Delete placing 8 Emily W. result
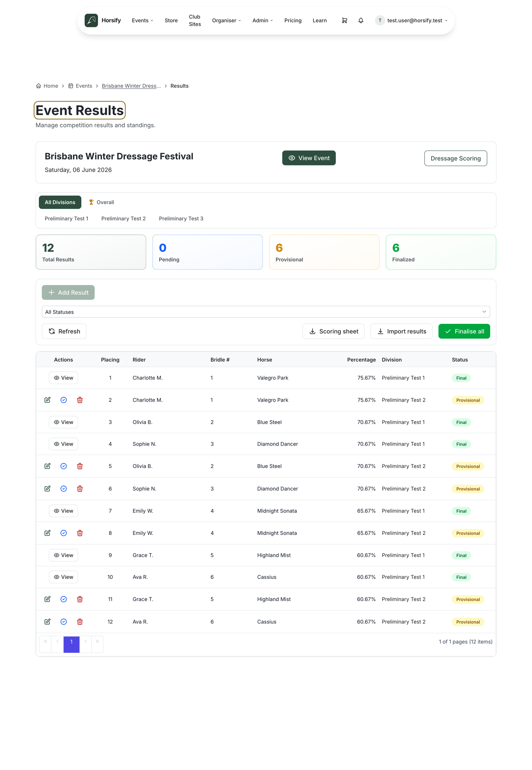The image size is (532, 770). click(x=80, y=533)
